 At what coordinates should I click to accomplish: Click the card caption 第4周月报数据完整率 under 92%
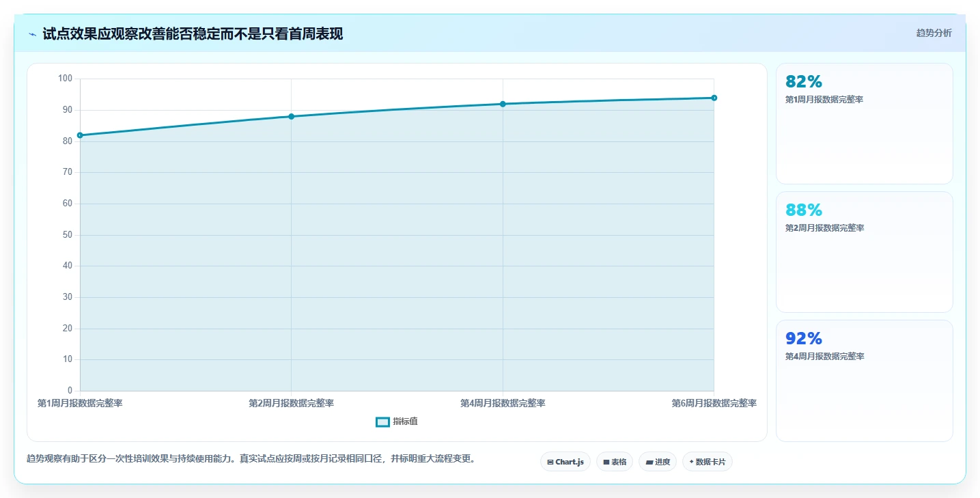pos(824,357)
